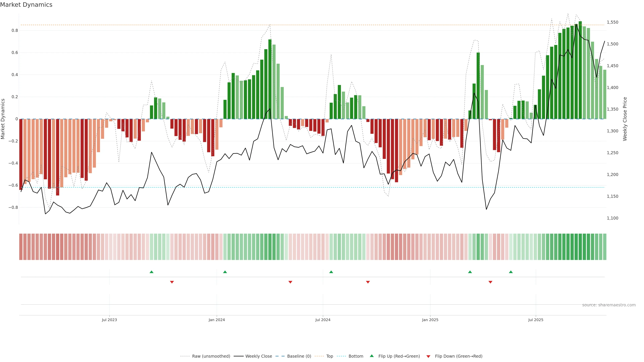The image size is (644, 362).
Task: Click the Jan 2024 x-axis label
Action: (x=217, y=320)
